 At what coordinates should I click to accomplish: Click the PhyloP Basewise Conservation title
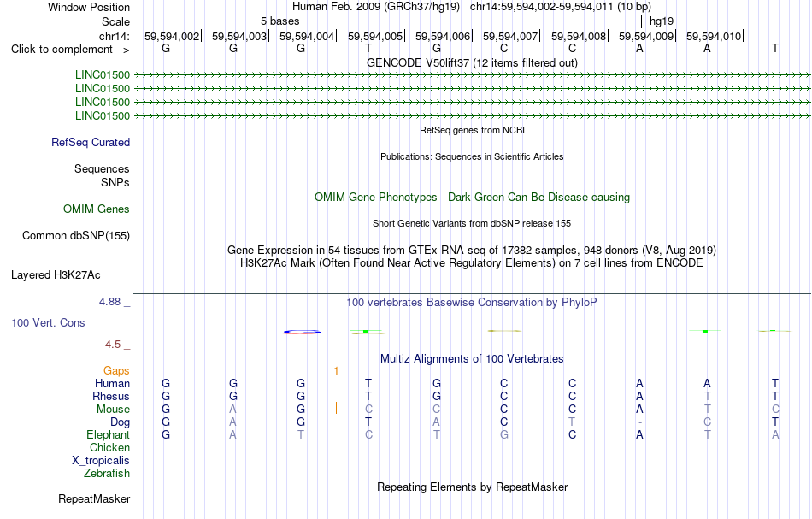(472, 303)
